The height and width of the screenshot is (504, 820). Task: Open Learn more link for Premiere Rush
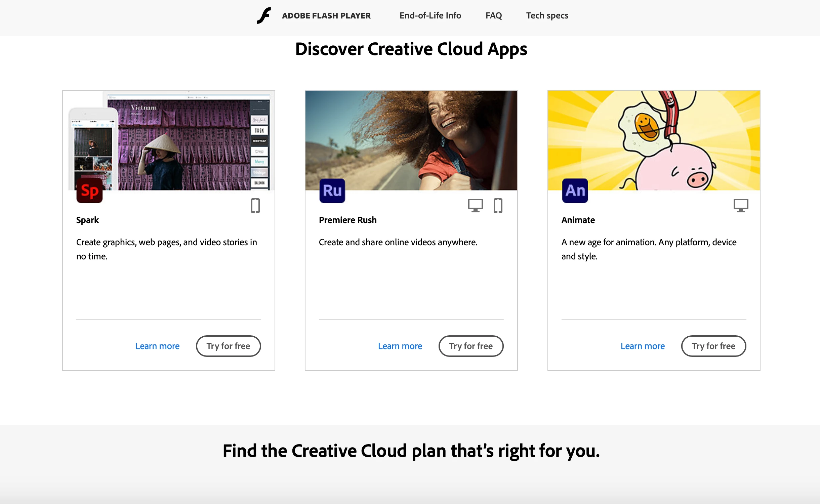pos(400,346)
